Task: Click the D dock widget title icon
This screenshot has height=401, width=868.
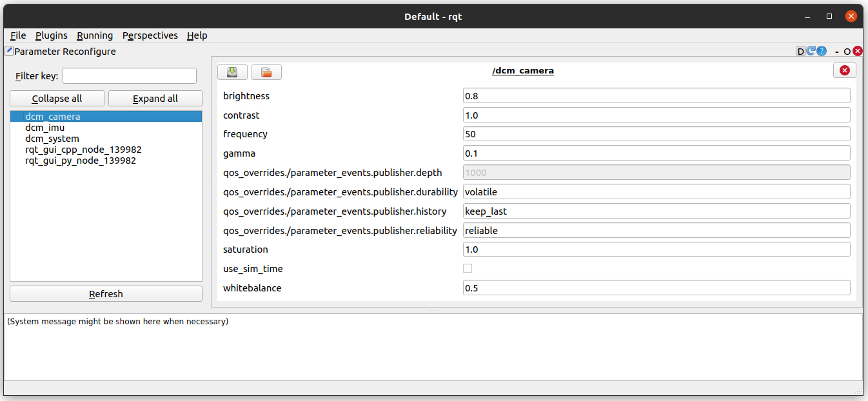Action: click(801, 51)
